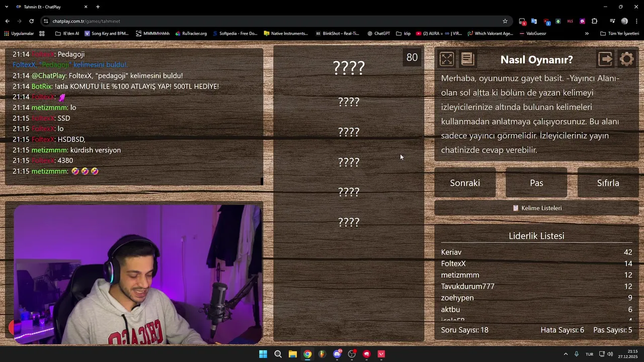
Task: Click the chat message 'kürdish versiyon'
Action: [96, 150]
